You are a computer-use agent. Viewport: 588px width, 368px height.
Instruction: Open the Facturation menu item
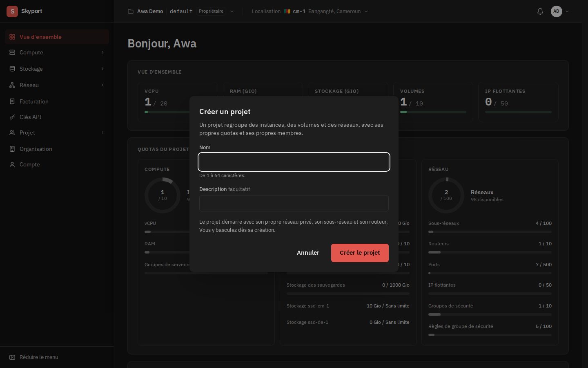tap(57, 101)
